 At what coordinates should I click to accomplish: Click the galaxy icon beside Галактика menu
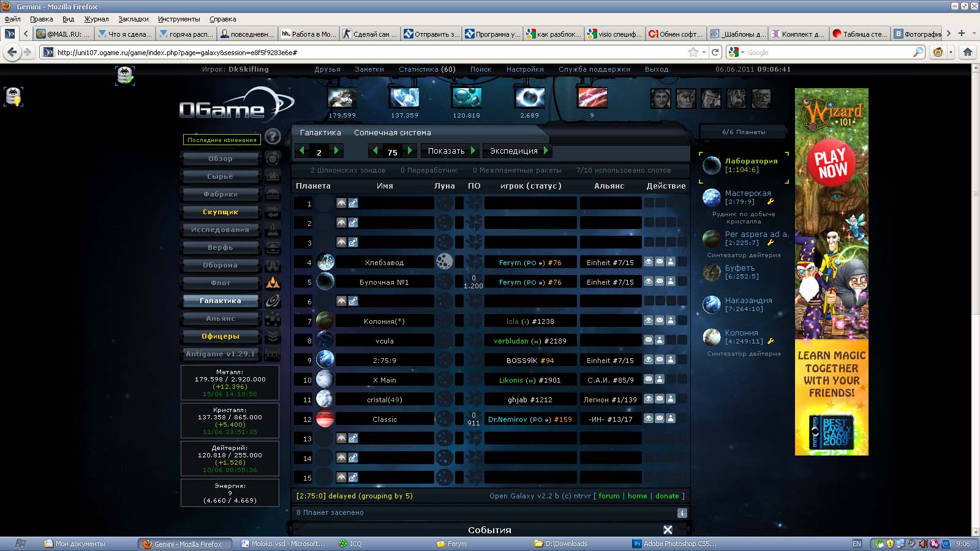coord(273,301)
